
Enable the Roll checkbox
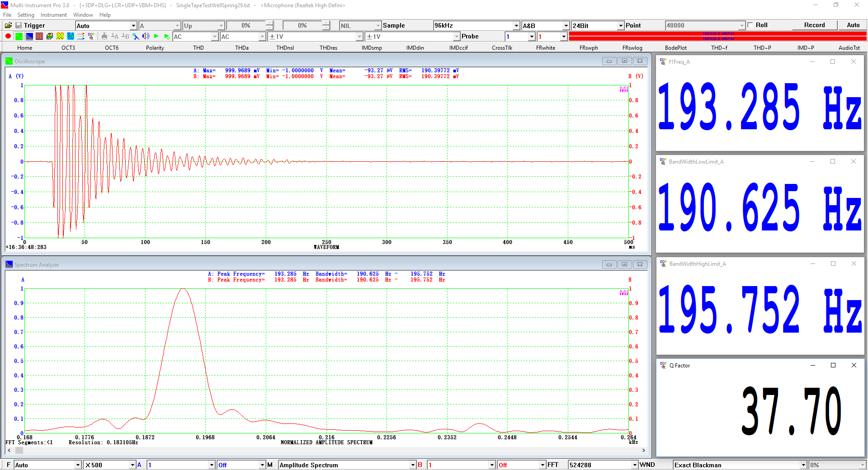750,25
